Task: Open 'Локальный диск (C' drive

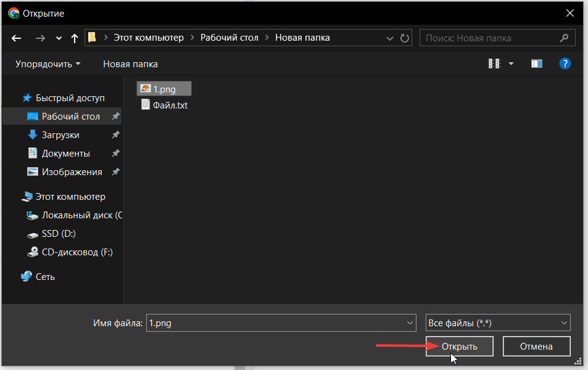Action: click(x=81, y=215)
